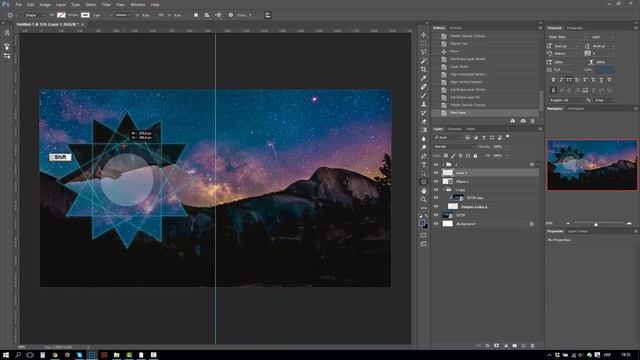
Task: Delete current state in History panel
Action: pyautogui.click(x=532, y=121)
